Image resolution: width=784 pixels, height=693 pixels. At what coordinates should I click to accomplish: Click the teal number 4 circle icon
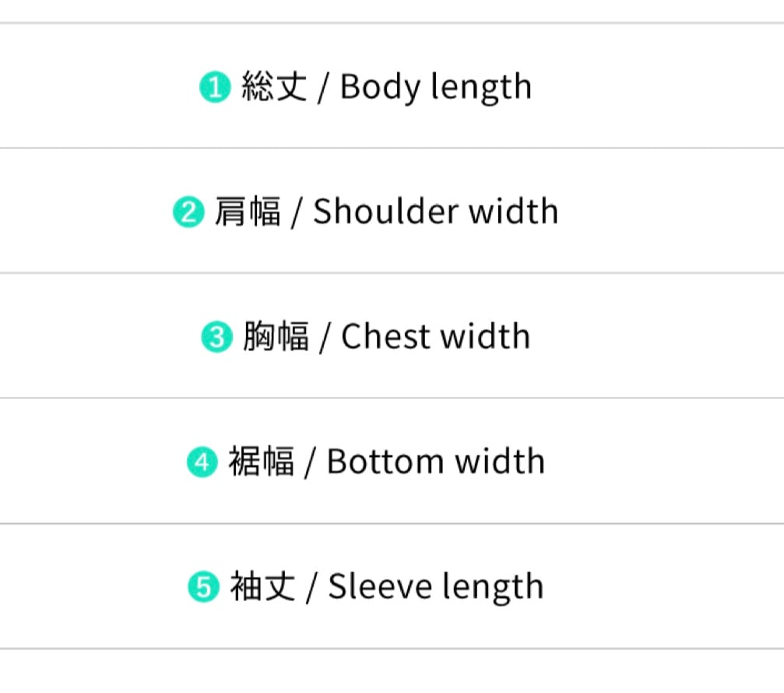pyautogui.click(x=202, y=463)
